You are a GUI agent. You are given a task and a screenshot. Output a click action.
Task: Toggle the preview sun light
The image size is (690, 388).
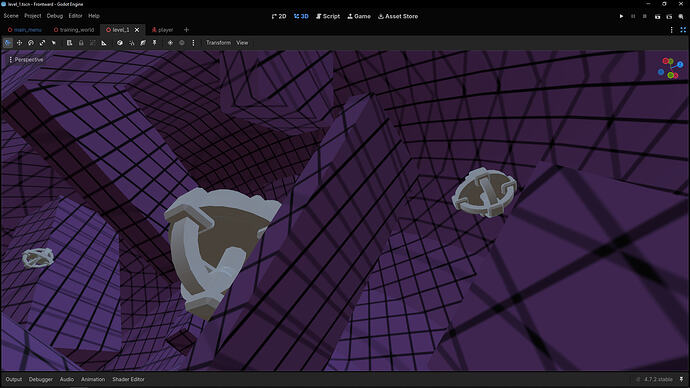click(170, 43)
